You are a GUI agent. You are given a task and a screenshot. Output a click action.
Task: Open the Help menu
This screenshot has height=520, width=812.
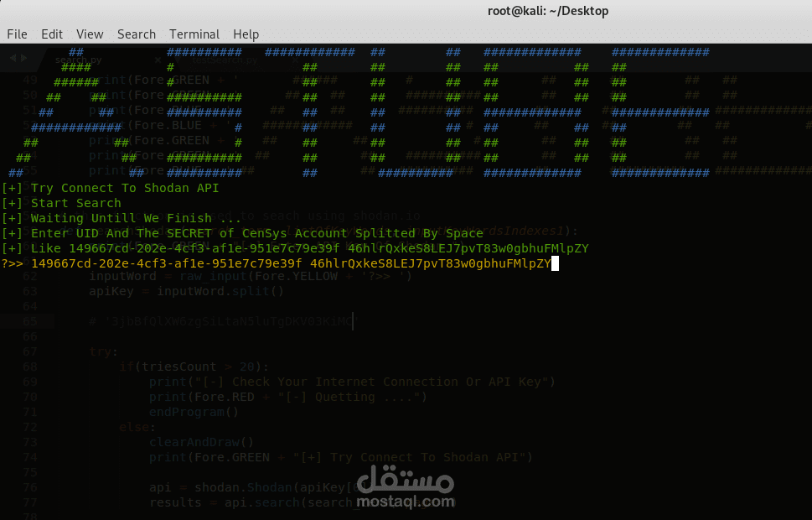click(246, 34)
